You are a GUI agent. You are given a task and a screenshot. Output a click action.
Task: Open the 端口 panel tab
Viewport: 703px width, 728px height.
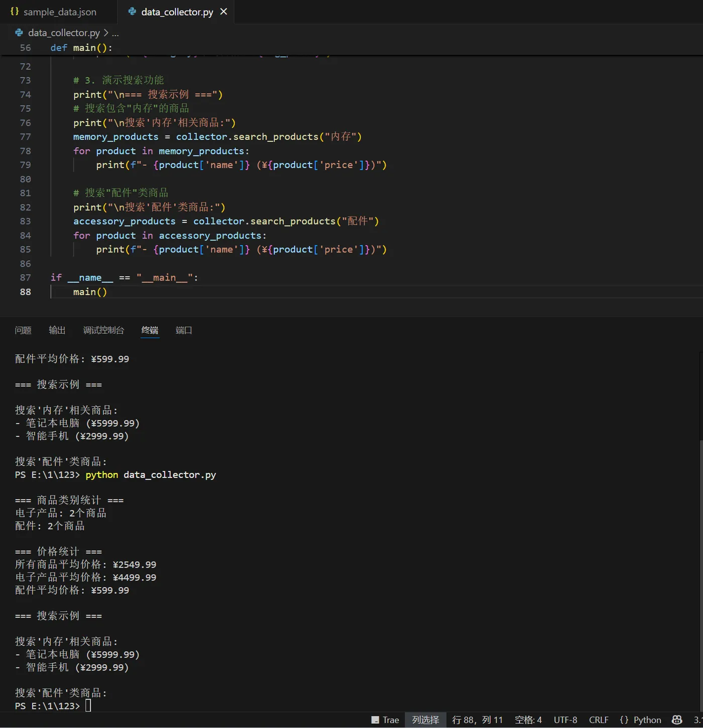[x=184, y=330]
